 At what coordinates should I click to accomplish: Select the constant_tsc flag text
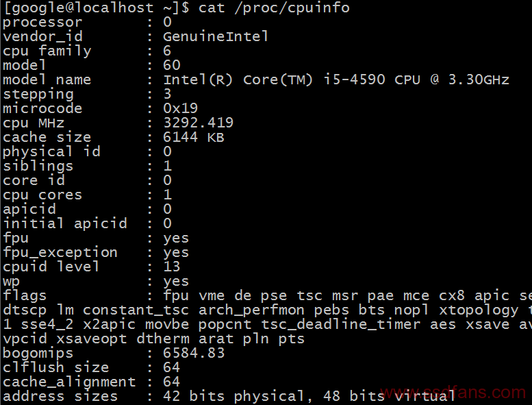tap(136, 310)
